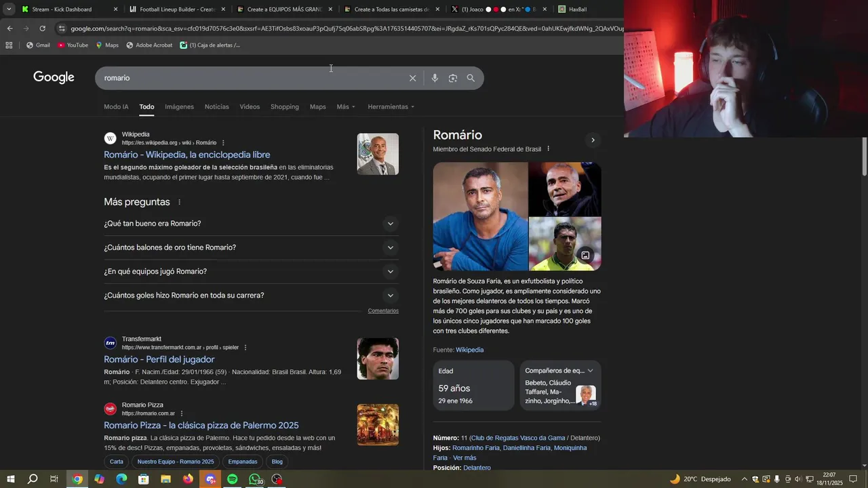Click the Google logo
Image resolution: width=868 pixels, height=488 pixels.
[x=54, y=77]
